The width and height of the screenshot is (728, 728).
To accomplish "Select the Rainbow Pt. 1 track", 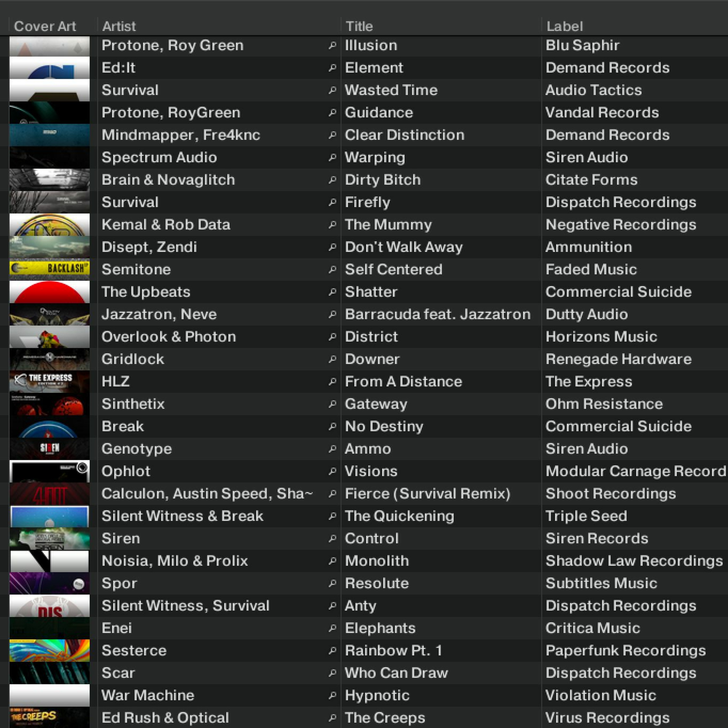I will click(393, 650).
